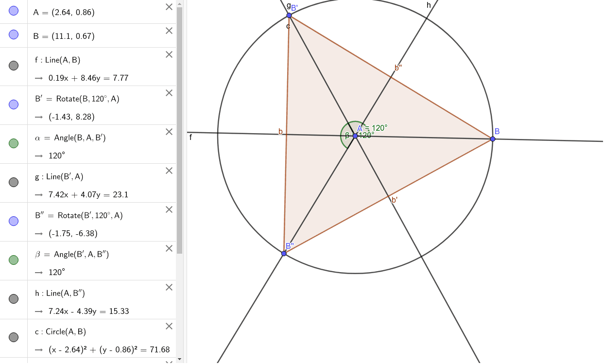Image resolution: width=604 pixels, height=364 pixels.
Task: Click visibility circle for line f
Action: tap(14, 65)
